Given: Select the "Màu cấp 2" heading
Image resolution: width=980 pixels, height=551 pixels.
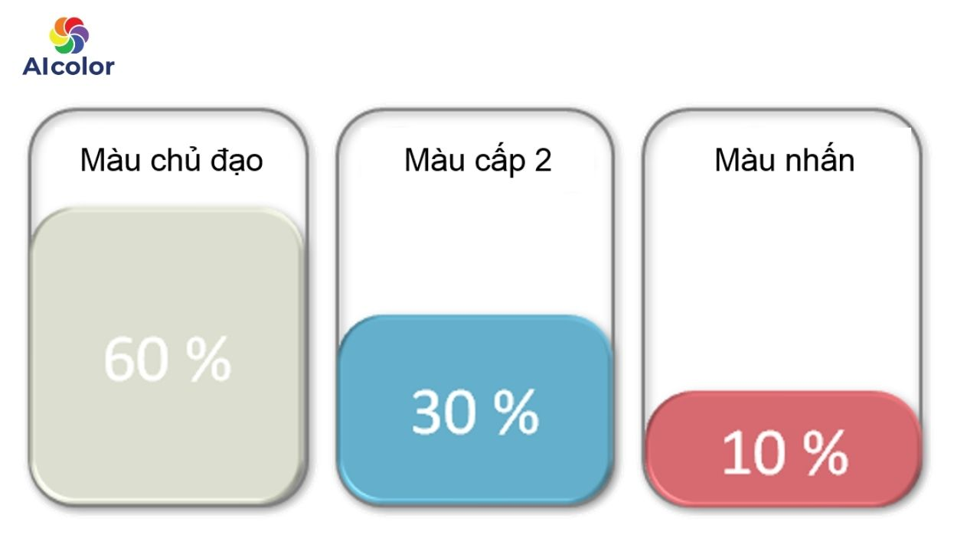Looking at the screenshot, I should pyautogui.click(x=478, y=161).
